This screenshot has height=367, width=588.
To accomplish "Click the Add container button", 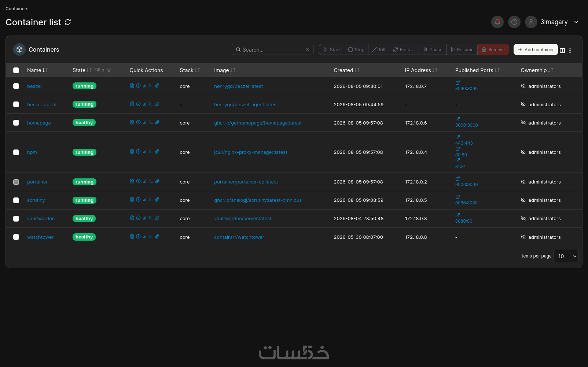I will point(536,49).
